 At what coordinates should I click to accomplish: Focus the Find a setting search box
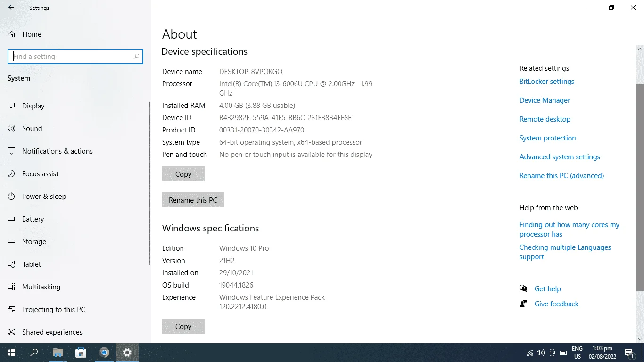tap(75, 57)
